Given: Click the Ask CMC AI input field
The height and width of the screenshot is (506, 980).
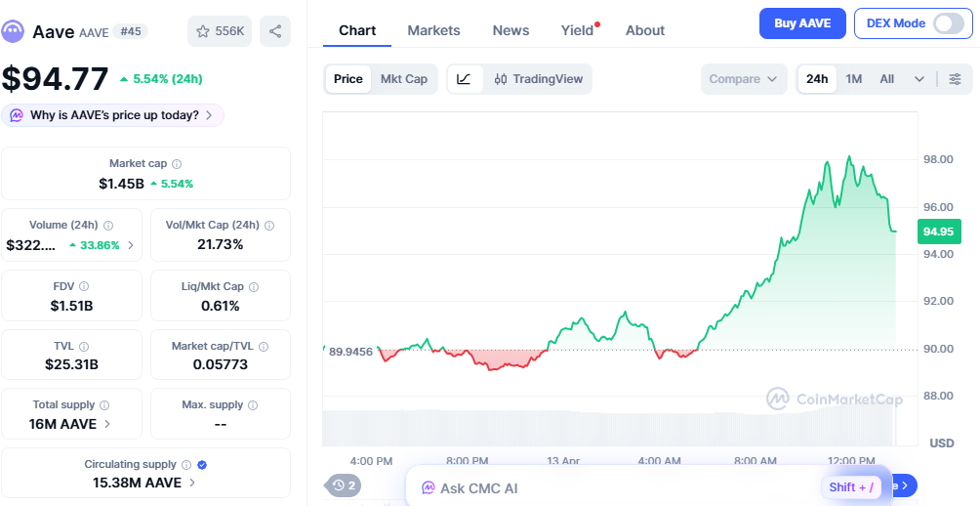Looking at the screenshot, I should tap(648, 487).
